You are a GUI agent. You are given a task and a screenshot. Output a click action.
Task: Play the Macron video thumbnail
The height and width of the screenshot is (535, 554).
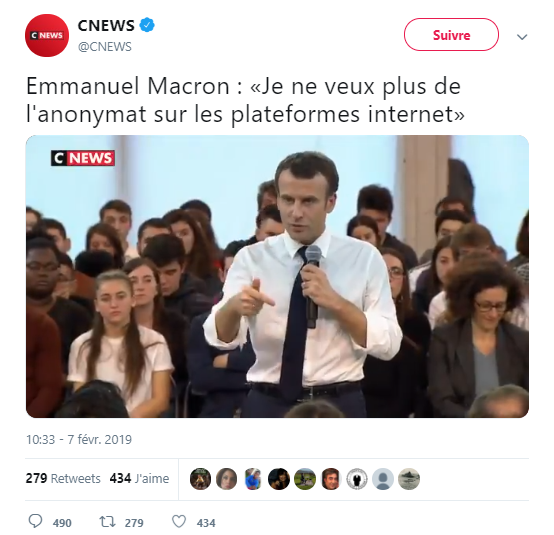click(x=277, y=276)
